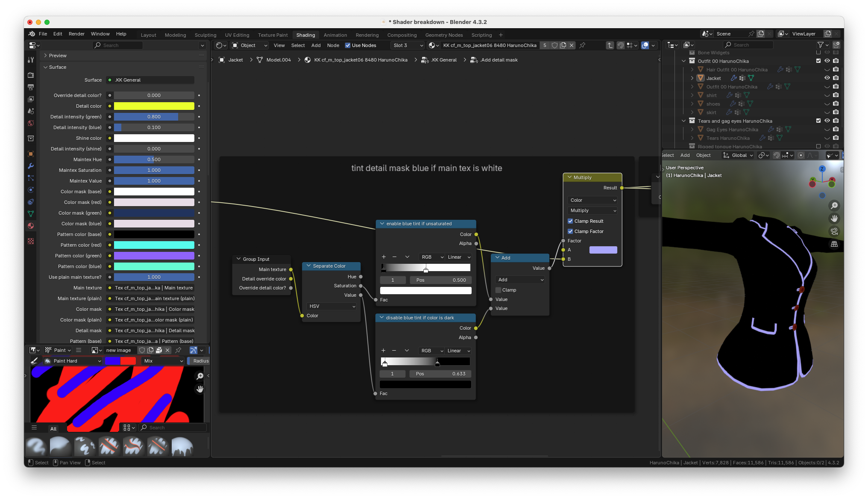
Task: Click the outliner filter funnel icon
Action: click(820, 45)
